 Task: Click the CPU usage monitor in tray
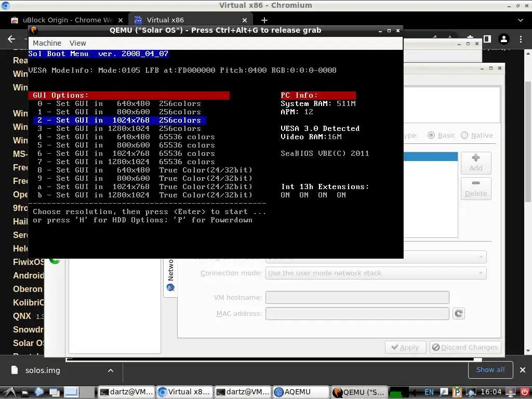click(x=399, y=392)
